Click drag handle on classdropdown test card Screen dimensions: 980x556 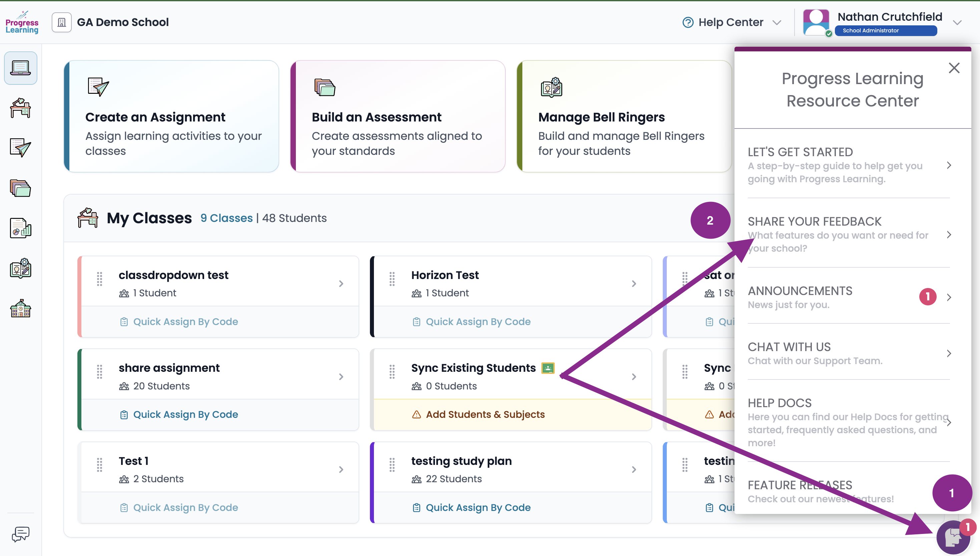(x=100, y=279)
